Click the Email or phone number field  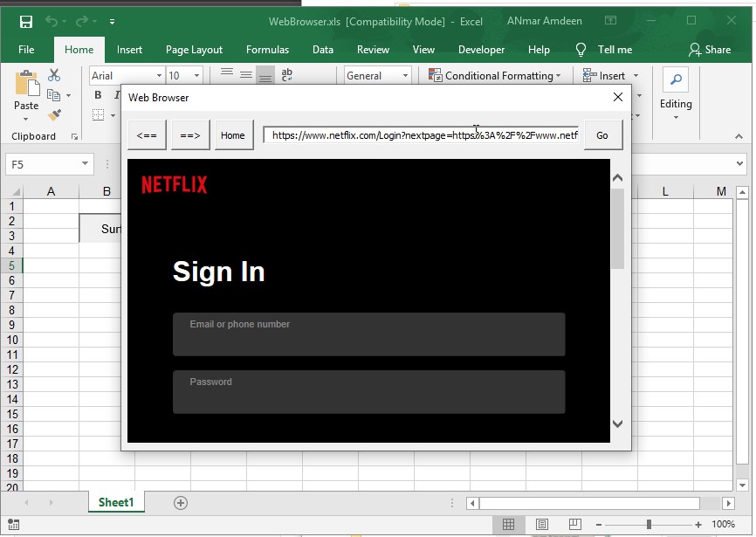point(368,334)
